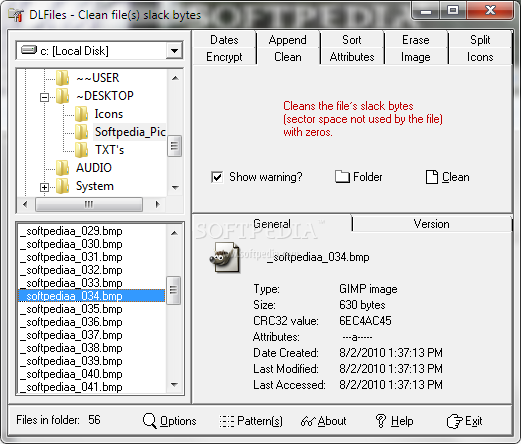Switch to the General info tab

272,224
